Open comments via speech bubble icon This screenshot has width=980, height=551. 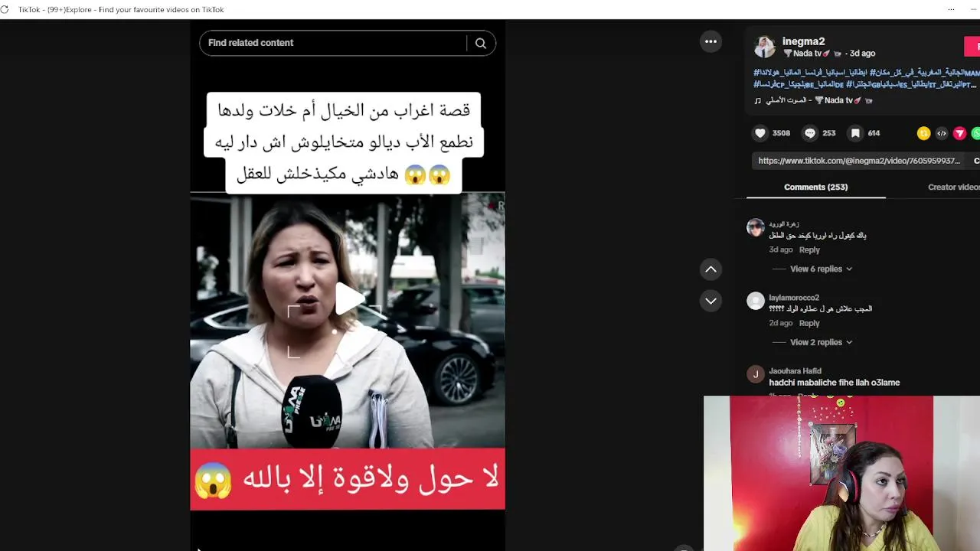click(x=810, y=133)
